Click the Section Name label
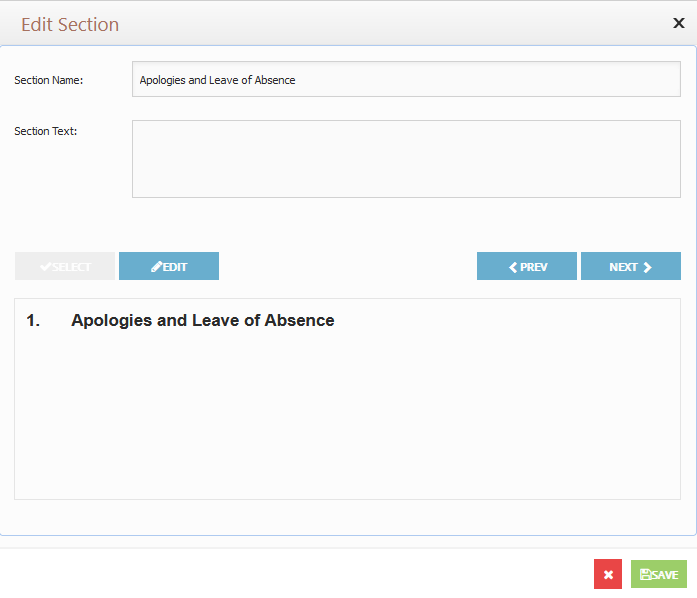This screenshot has height=598, width=697. click(x=48, y=80)
